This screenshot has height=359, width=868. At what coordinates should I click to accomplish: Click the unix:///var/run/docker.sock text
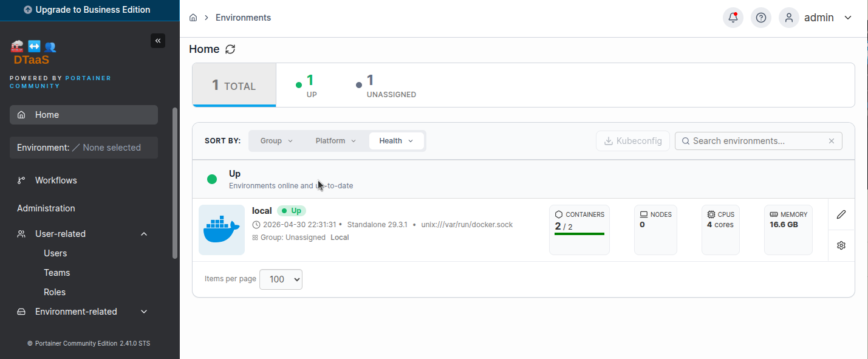[466, 225]
